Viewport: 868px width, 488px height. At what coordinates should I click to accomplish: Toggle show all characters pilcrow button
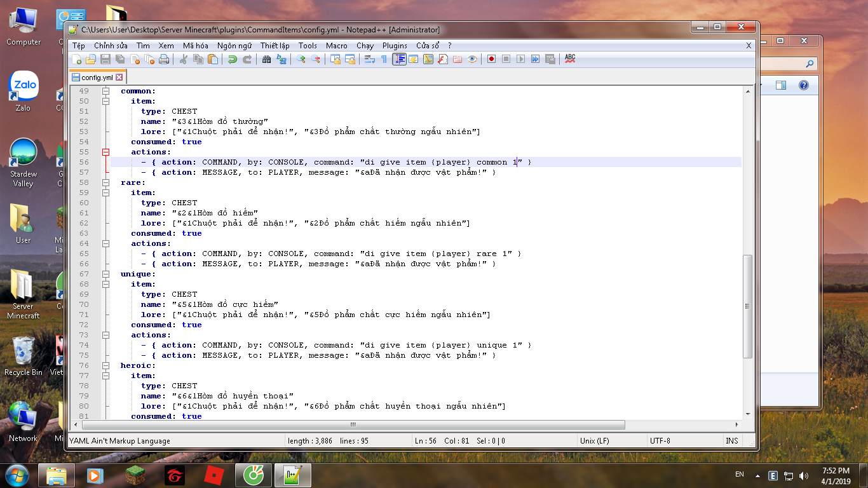(384, 59)
